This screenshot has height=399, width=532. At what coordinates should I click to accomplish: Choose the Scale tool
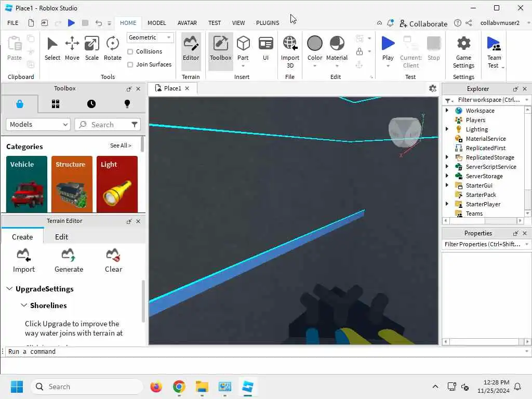(x=91, y=49)
